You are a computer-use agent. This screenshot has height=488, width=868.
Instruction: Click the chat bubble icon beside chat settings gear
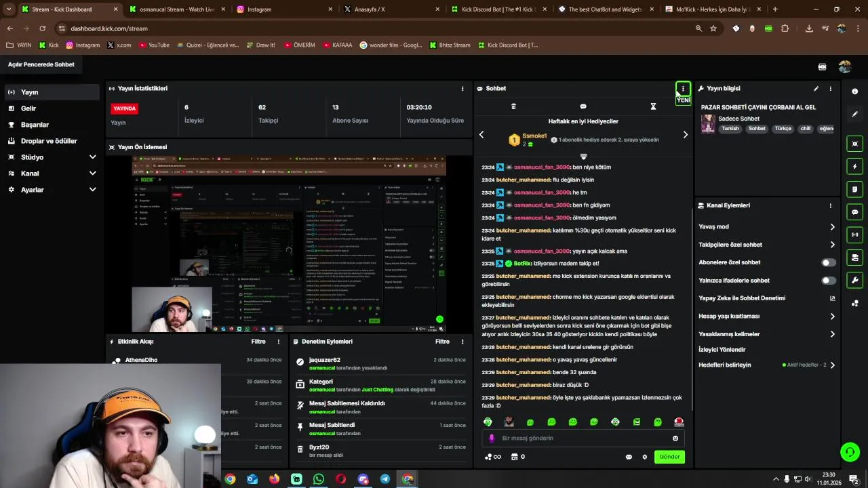click(629, 457)
